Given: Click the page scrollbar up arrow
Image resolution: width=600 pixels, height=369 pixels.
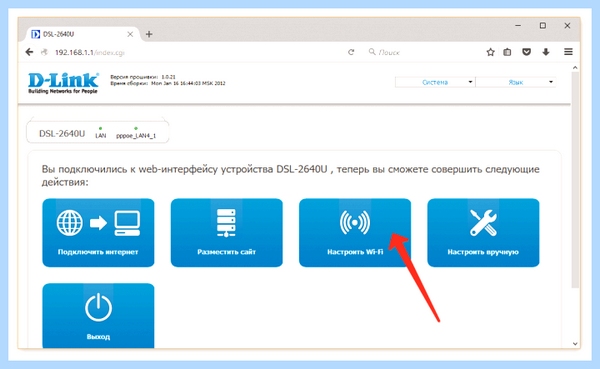Looking at the screenshot, I should (575, 68).
